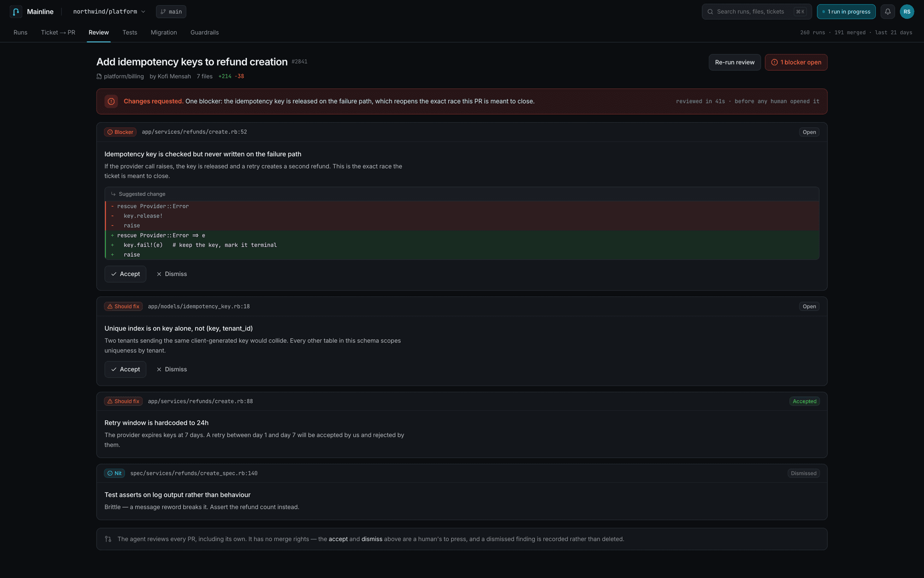
Task: Open file path app/models/idempotency_key.rb:18
Action: (199, 306)
